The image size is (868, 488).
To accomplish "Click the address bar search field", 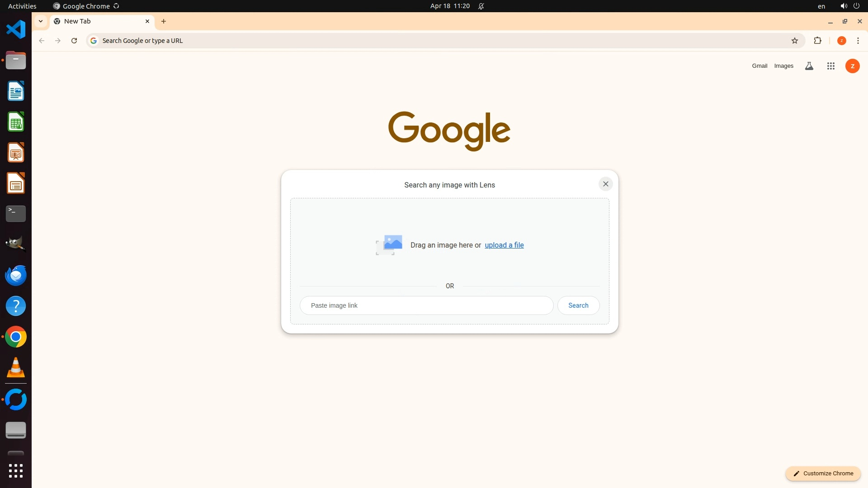I will (x=407, y=41).
